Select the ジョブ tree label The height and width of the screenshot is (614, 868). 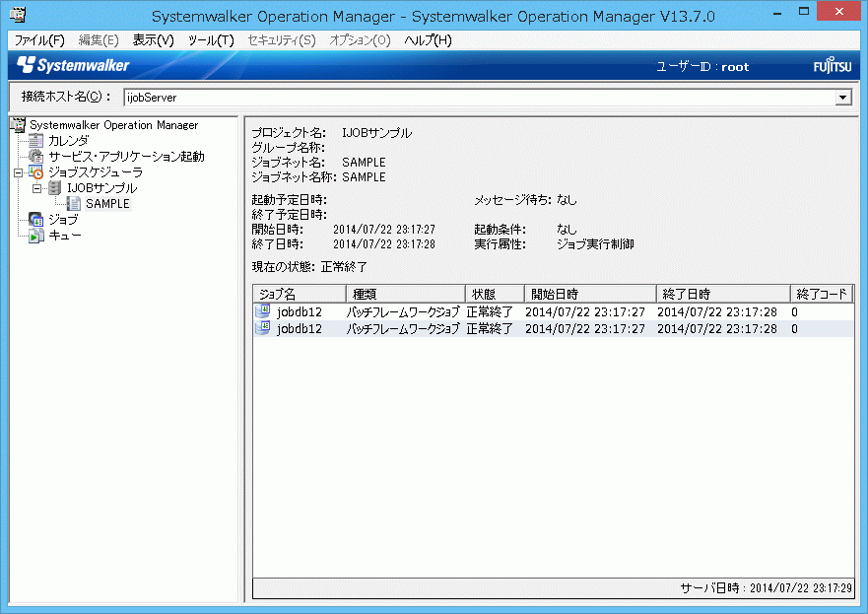point(63,220)
